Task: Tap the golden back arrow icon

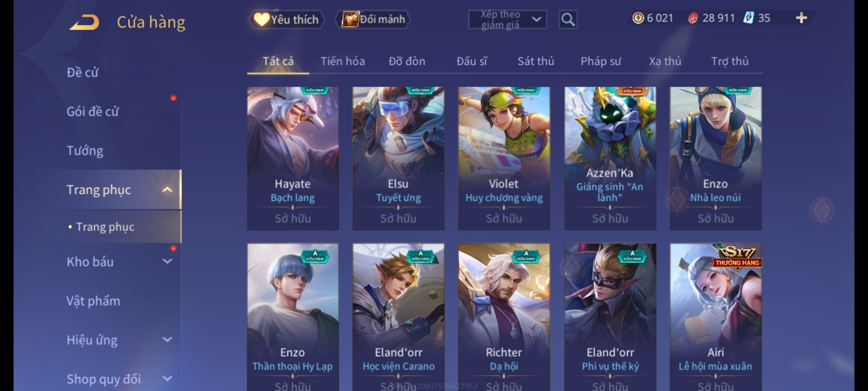Action: [85, 22]
